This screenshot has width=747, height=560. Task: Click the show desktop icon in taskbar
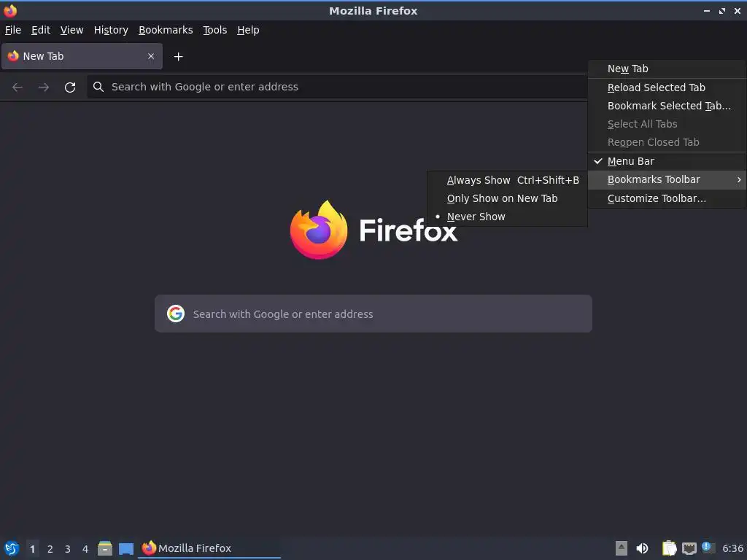point(125,548)
